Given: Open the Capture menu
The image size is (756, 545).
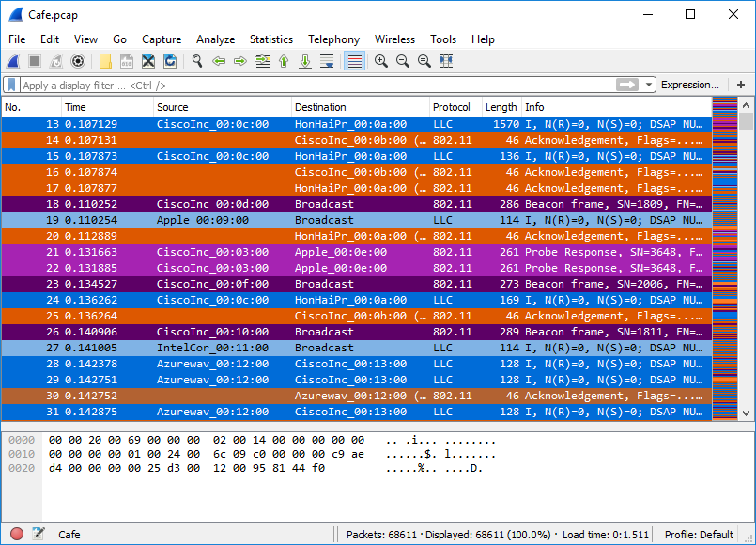Looking at the screenshot, I should (x=162, y=39).
